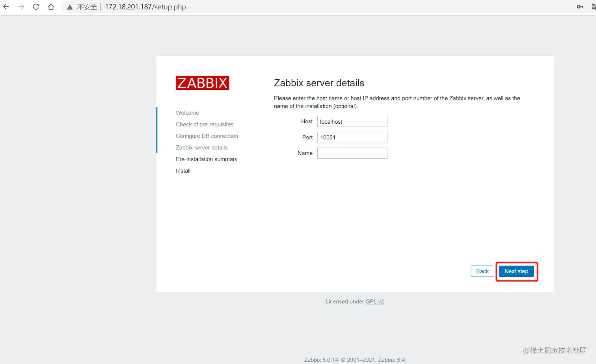Click the Host input field
The height and width of the screenshot is (364, 596).
[x=352, y=121]
